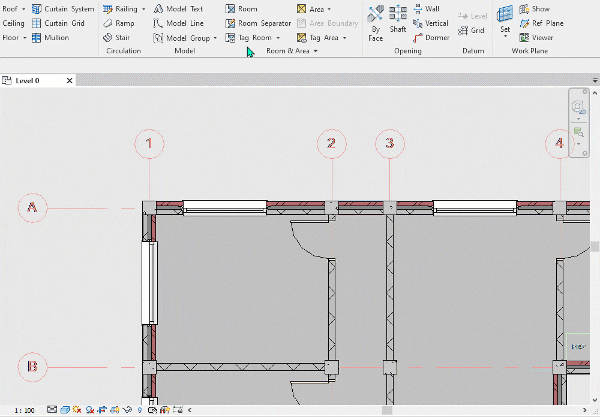Viewport: 600px width, 417px height.
Task: Select the By Face opening tool
Action: [375, 23]
